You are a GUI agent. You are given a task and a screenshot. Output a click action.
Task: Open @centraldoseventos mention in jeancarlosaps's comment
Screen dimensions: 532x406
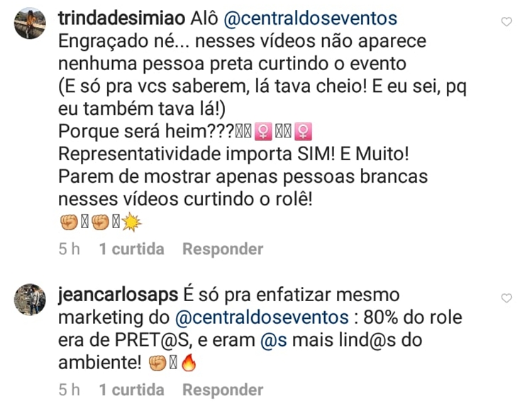coord(262,317)
